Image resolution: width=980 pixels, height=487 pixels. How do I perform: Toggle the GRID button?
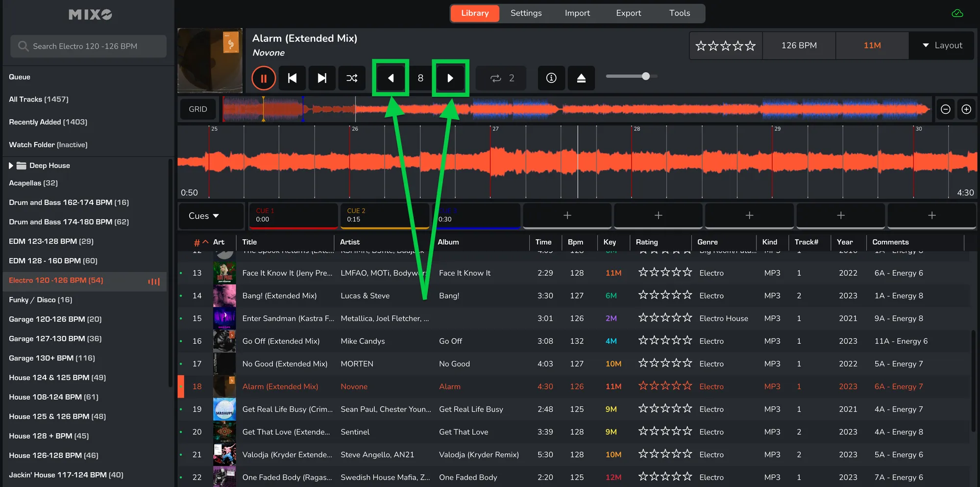coord(198,109)
